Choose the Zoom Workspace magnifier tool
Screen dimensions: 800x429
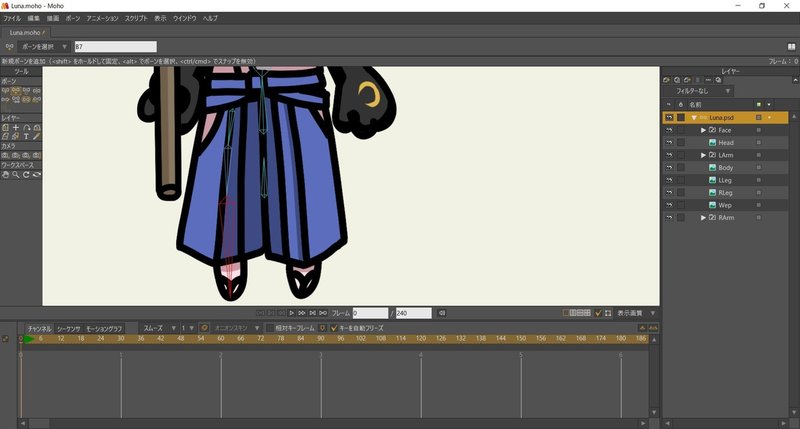tap(16, 174)
